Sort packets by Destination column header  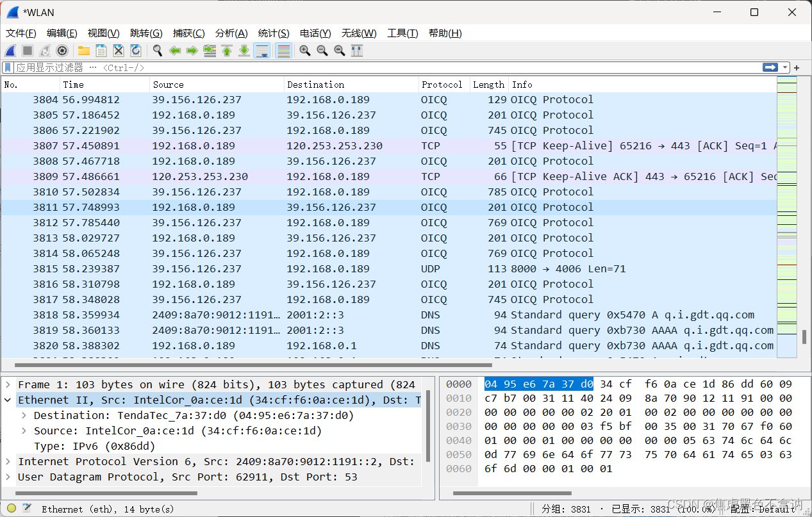[351, 85]
